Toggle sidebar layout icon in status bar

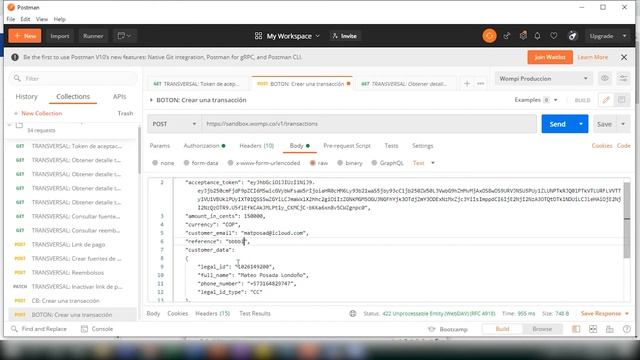(576, 329)
